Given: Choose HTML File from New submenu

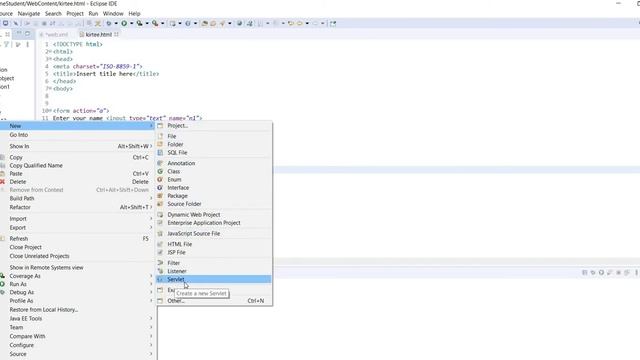Looking at the screenshot, I should pyautogui.click(x=214, y=244).
